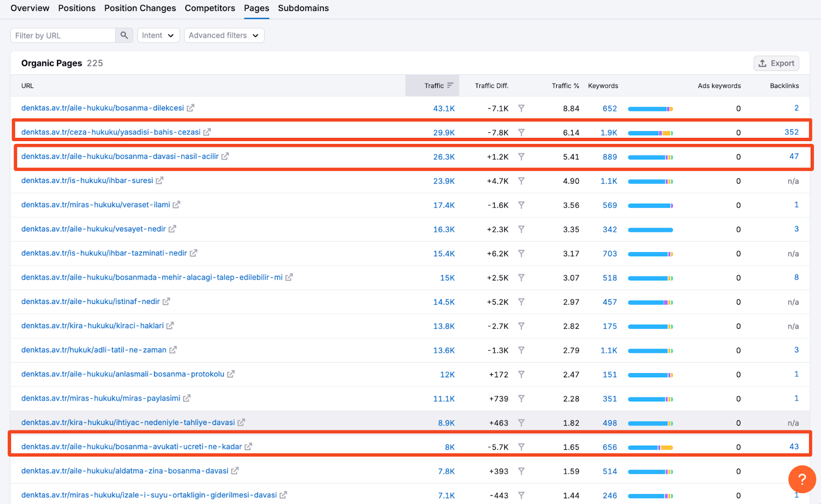Click keywords count 652
The image size is (821, 504).
(x=610, y=109)
